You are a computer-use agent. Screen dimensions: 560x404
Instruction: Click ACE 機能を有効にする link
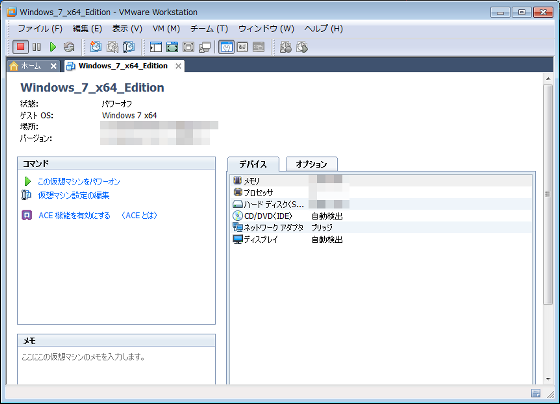click(74, 215)
